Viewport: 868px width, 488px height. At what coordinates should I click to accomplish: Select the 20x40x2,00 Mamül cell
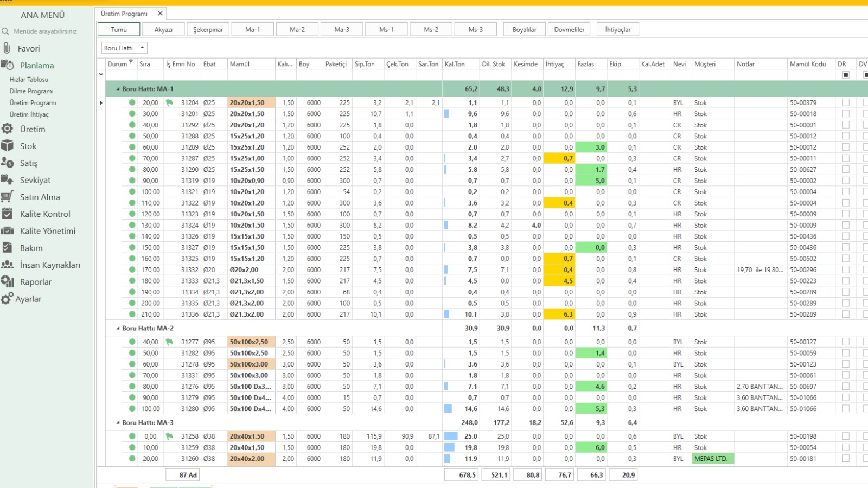pos(251,459)
